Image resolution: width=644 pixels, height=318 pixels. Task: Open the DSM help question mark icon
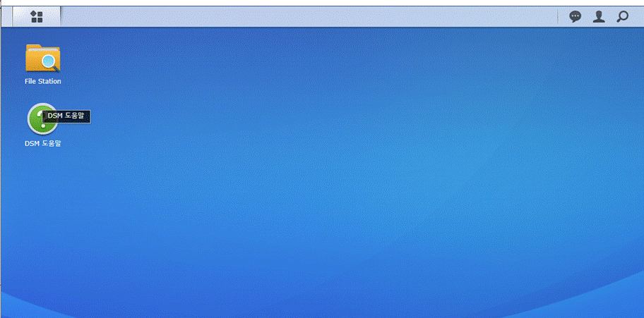click(x=42, y=118)
